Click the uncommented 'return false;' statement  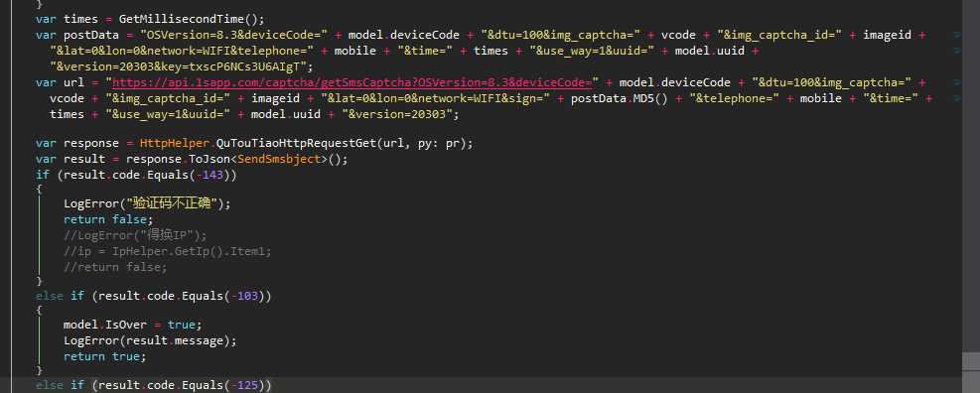(109, 219)
